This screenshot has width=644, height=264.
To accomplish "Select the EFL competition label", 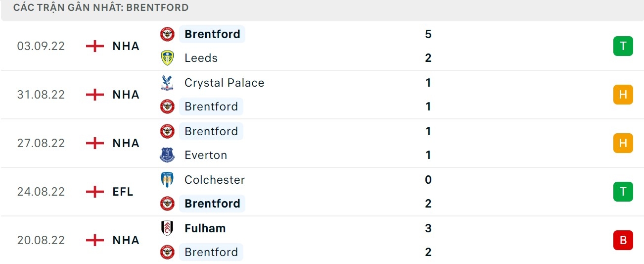I will [x=123, y=192].
